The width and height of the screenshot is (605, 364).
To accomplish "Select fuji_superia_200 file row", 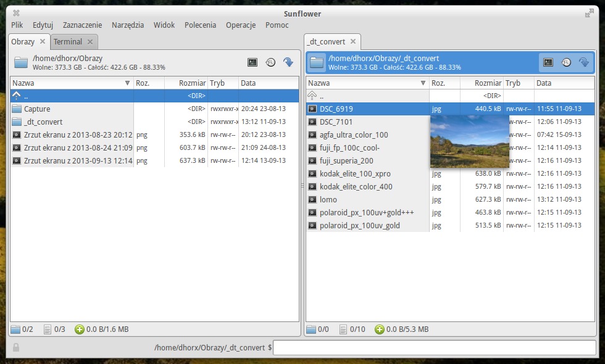I will 450,161.
